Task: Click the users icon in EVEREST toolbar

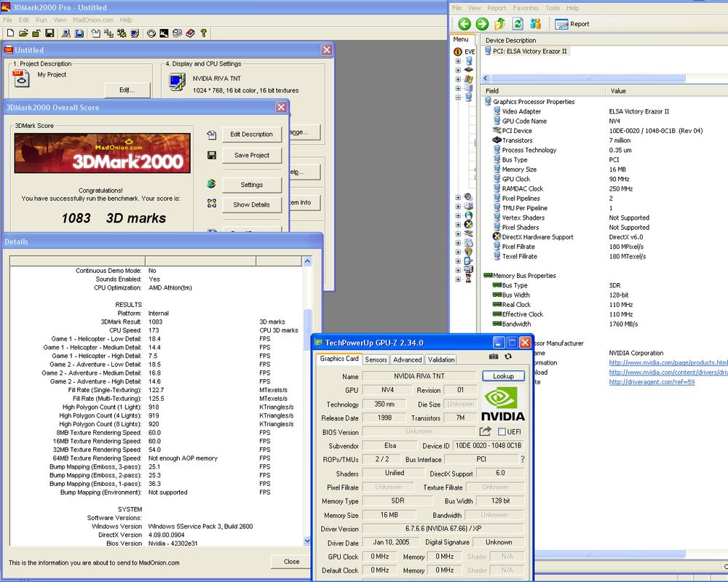Action: (x=535, y=24)
